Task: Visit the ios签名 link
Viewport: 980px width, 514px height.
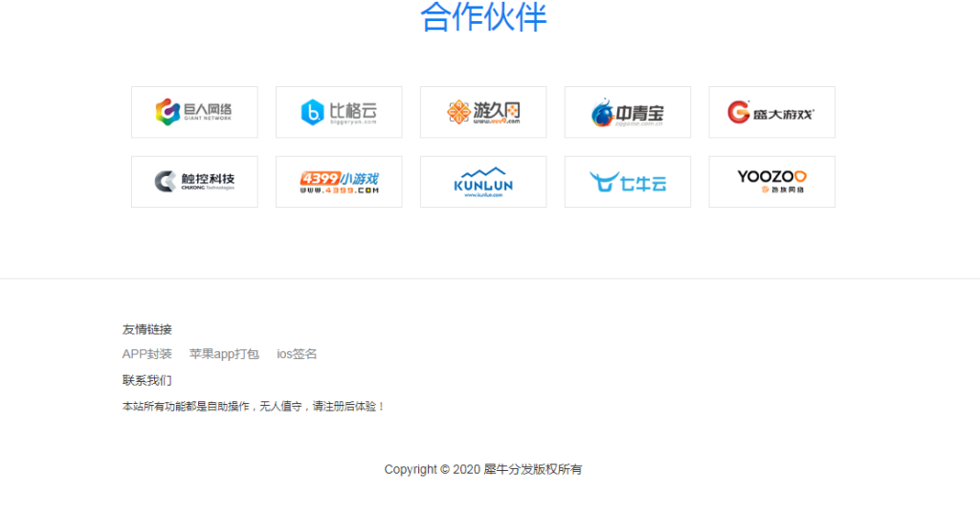Action: pyautogui.click(x=297, y=354)
